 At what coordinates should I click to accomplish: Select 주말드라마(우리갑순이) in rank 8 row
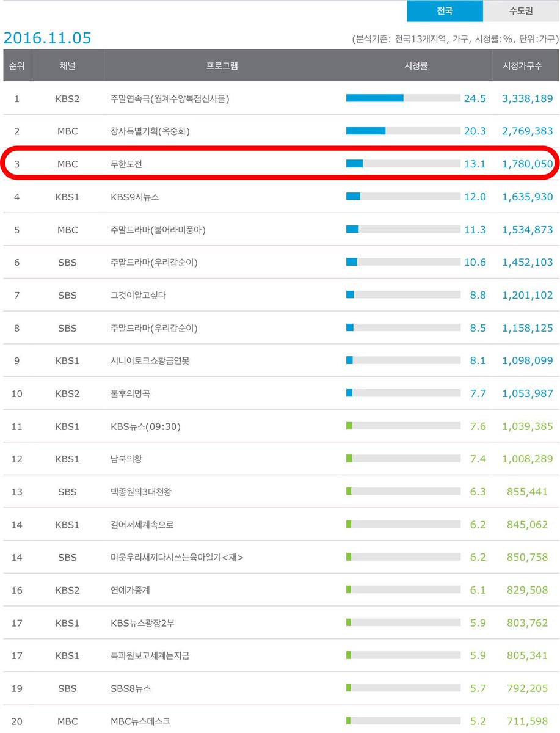coord(153,328)
